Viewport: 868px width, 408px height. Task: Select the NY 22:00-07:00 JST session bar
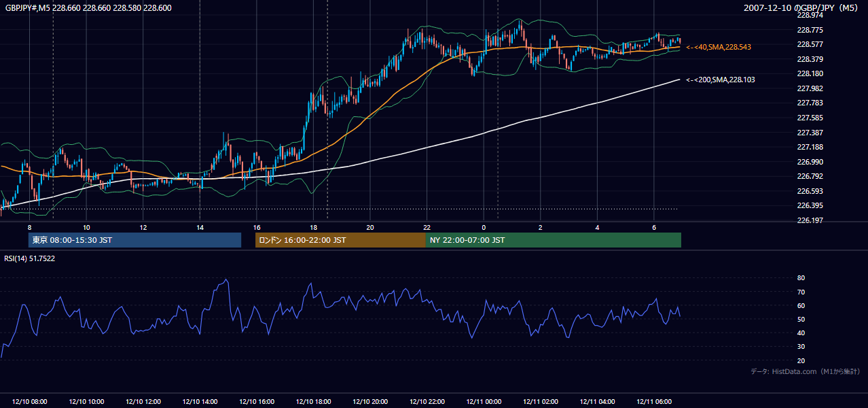554,240
